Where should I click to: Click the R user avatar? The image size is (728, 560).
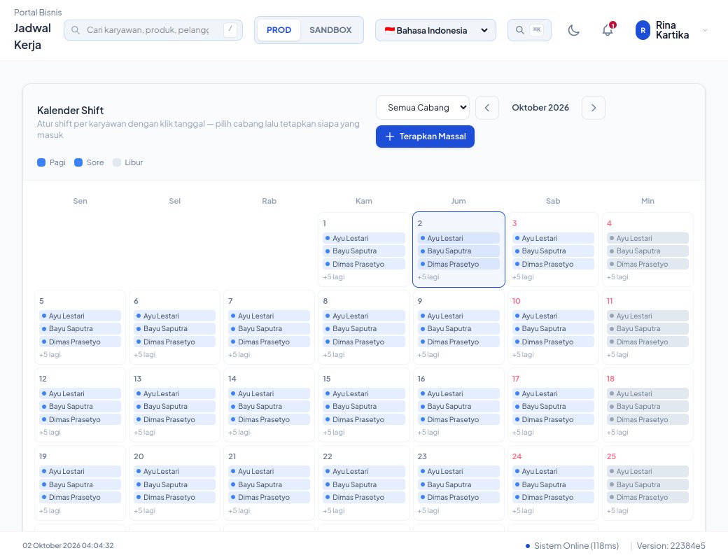point(643,30)
